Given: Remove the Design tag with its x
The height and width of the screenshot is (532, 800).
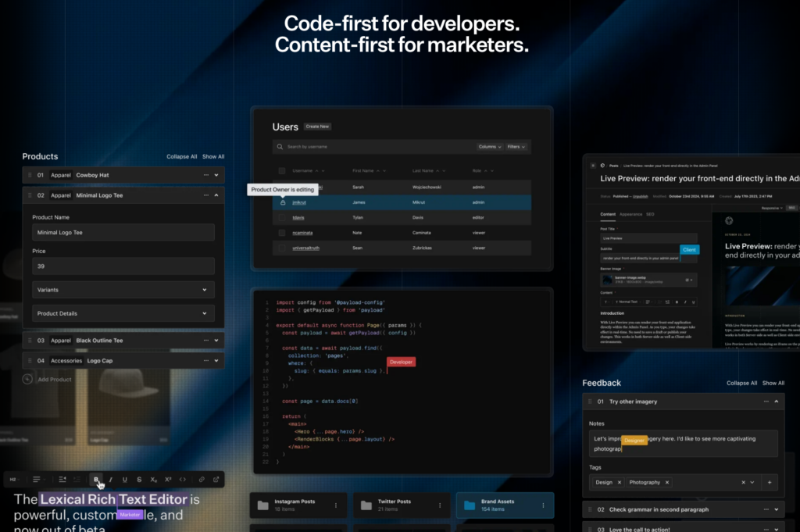Looking at the screenshot, I should [x=620, y=483].
